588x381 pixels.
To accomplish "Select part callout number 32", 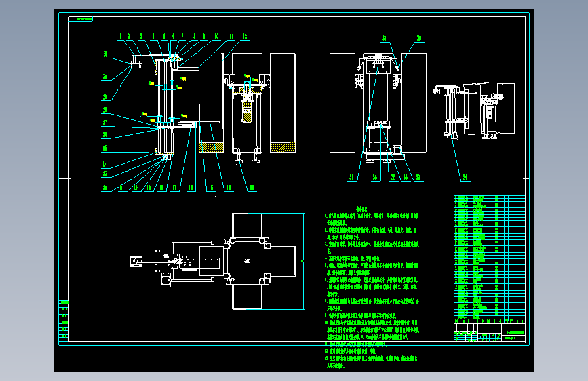I will point(418,178).
